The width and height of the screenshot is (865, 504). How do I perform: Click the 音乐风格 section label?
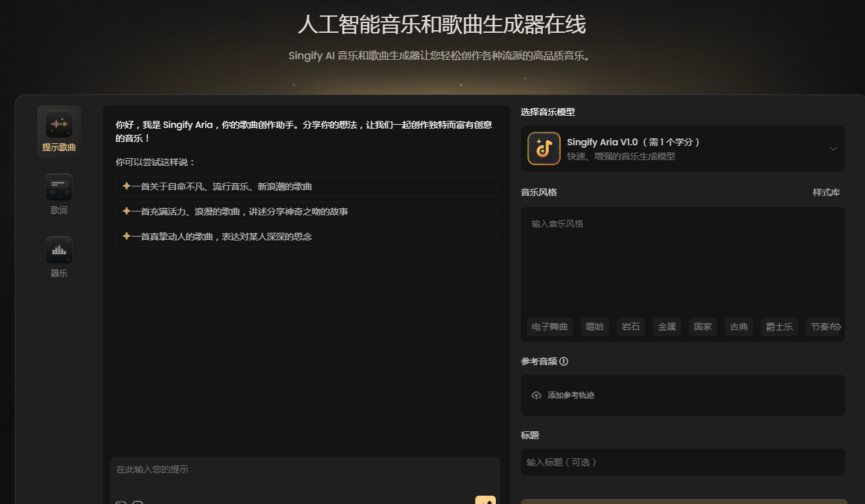(539, 192)
